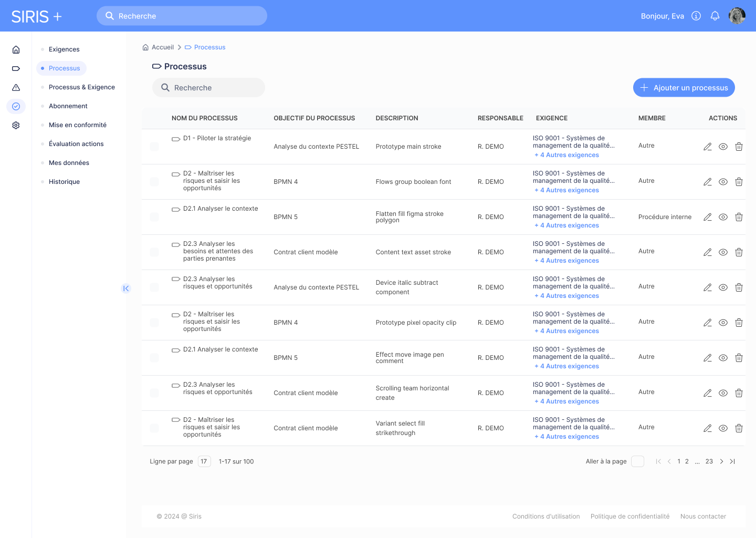The image size is (756, 538).
Task: Click the home icon in left sidebar
Action: tap(16, 49)
